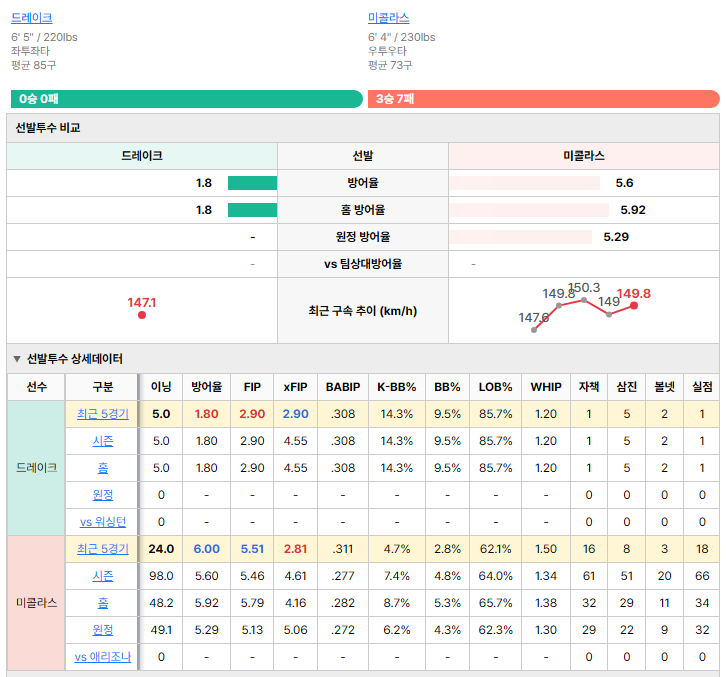Viewport: 726px width, 677px height.
Task: Click 미콜라스's blue 6.00 ERA cell
Action: click(207, 549)
